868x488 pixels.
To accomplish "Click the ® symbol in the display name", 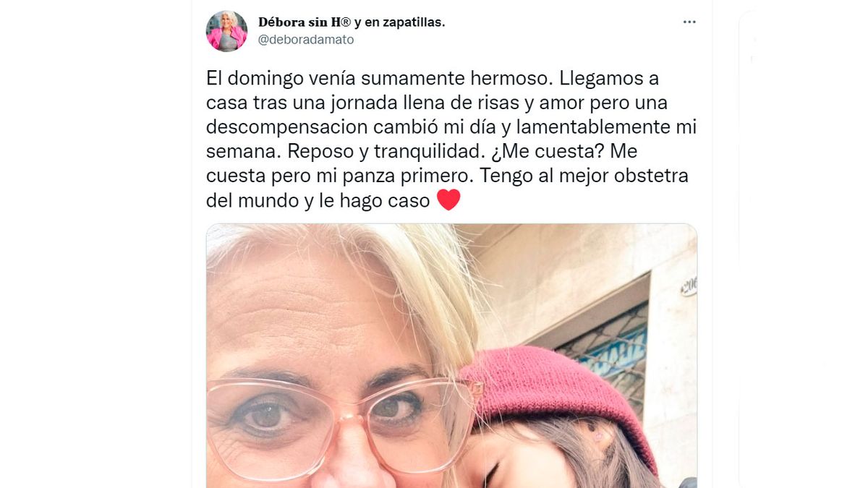I will click(345, 22).
